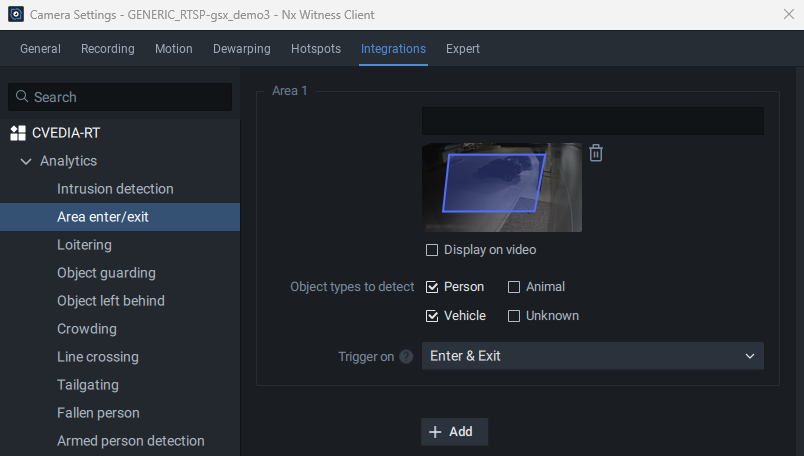This screenshot has height=456, width=804.
Task: Click the blue area polygon thumbnail
Action: pos(495,185)
